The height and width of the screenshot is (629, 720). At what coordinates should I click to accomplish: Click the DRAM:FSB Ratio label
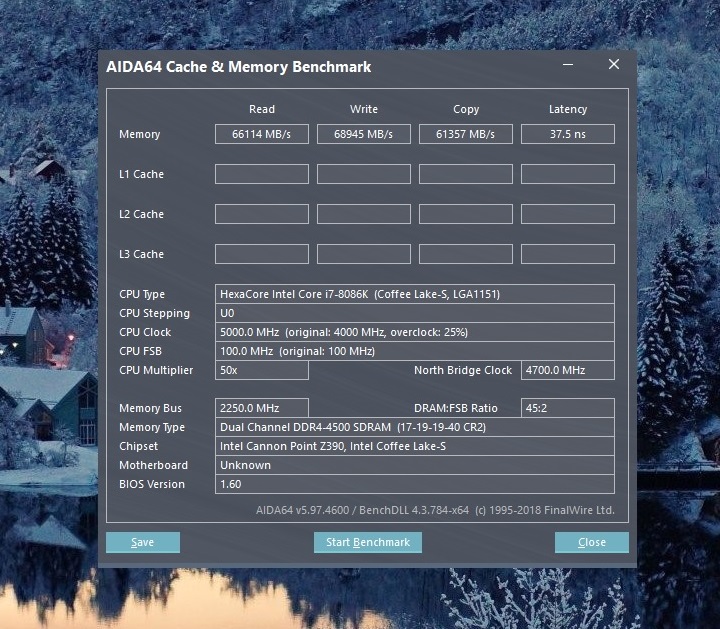click(456, 408)
